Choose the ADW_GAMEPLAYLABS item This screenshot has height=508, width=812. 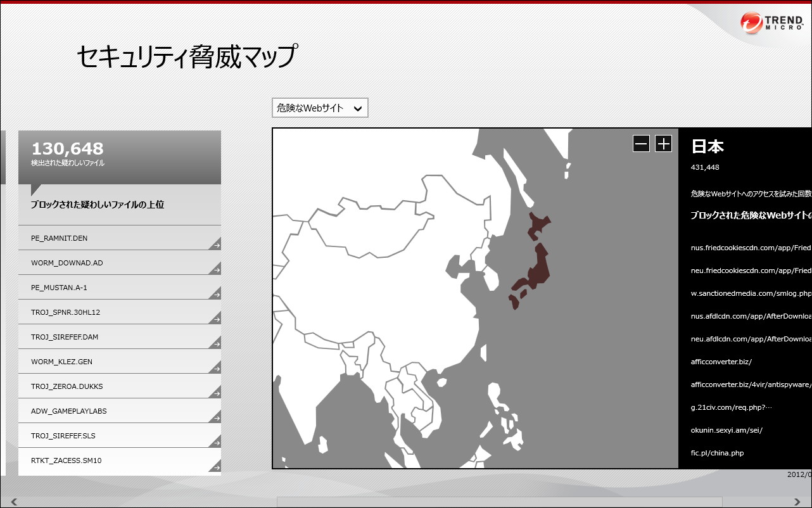point(120,411)
